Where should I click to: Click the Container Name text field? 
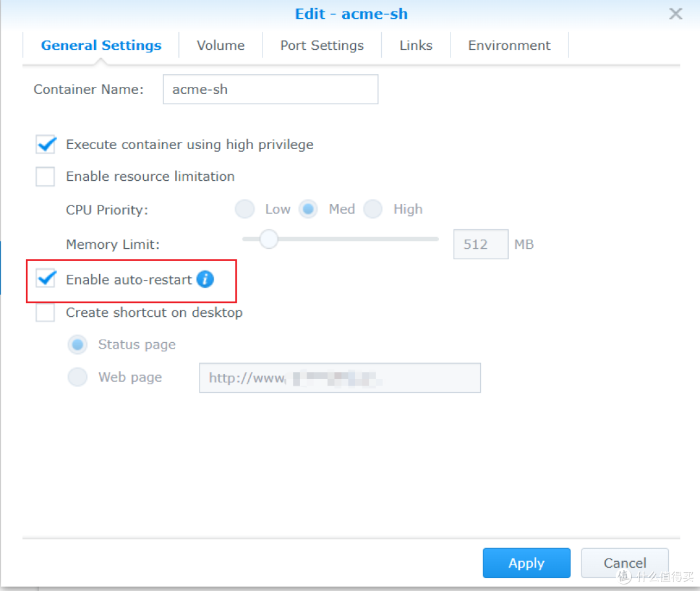(270, 89)
